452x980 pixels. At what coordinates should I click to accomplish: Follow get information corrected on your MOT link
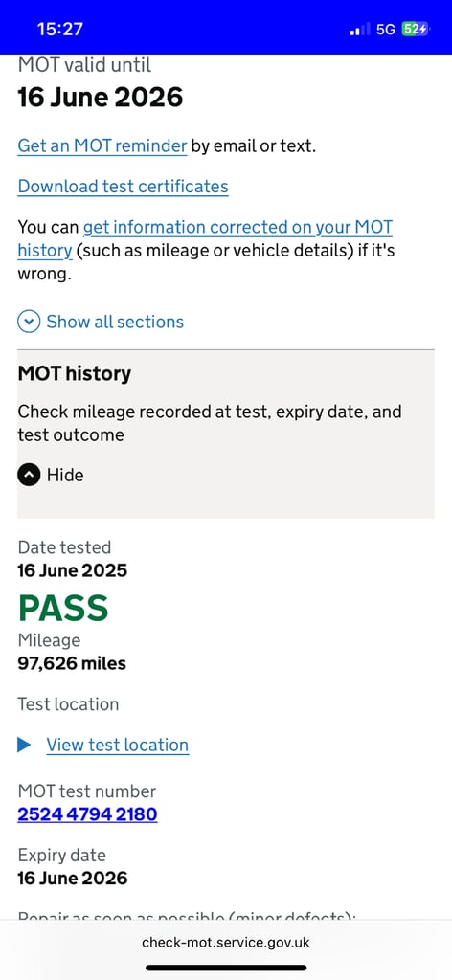click(237, 226)
